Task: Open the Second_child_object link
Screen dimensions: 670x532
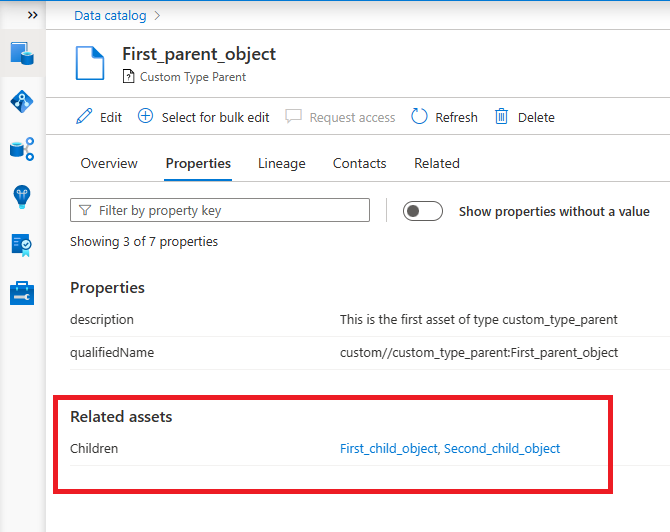Action: click(x=502, y=449)
